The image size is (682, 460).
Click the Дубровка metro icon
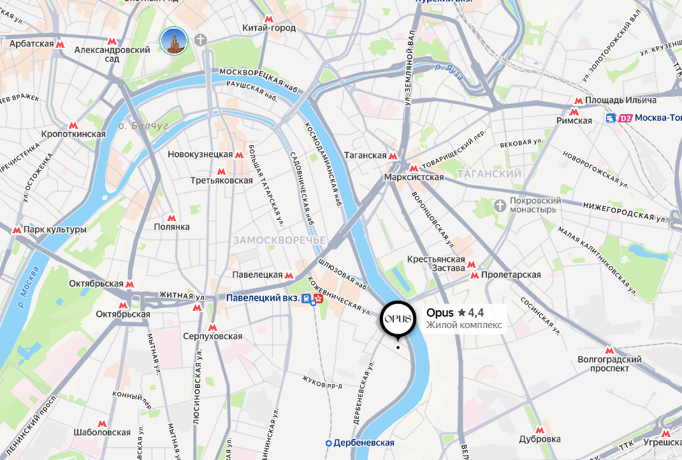(x=540, y=430)
